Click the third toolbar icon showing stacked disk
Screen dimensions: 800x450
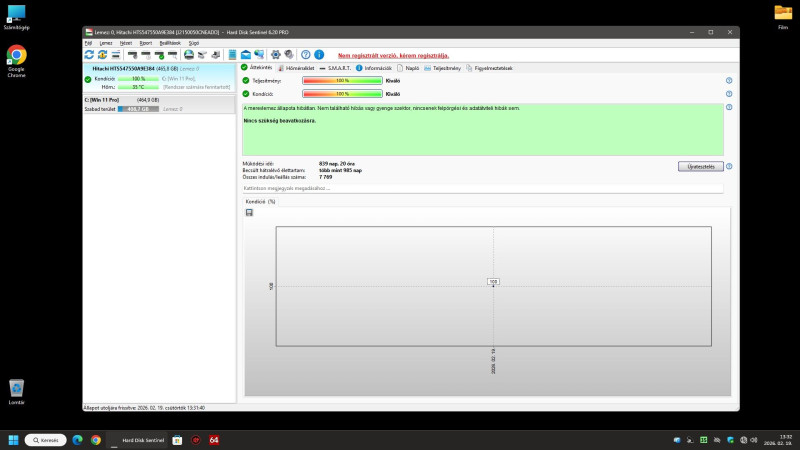[116, 55]
